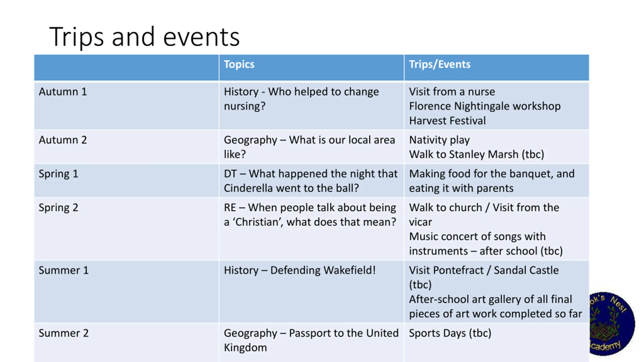Click the Autumn 2 row label
Screen dimensions: 644x362
(x=63, y=140)
